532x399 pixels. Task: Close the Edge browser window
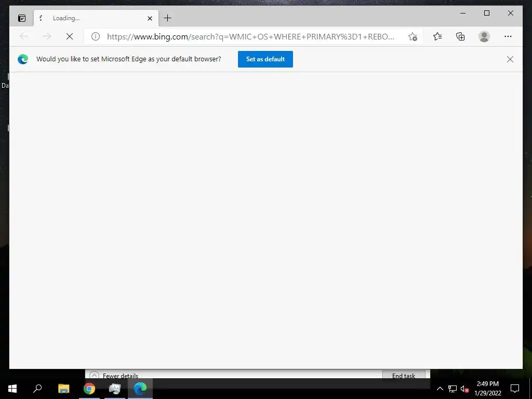click(x=510, y=13)
